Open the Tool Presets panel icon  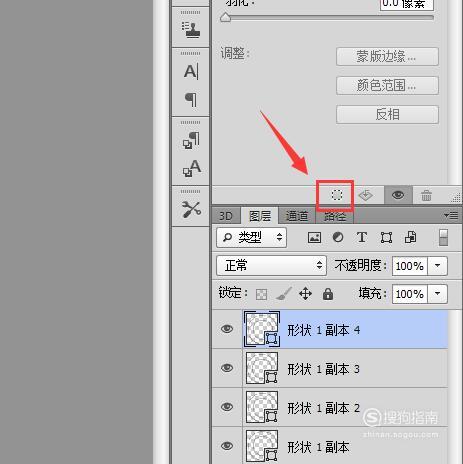click(191, 210)
